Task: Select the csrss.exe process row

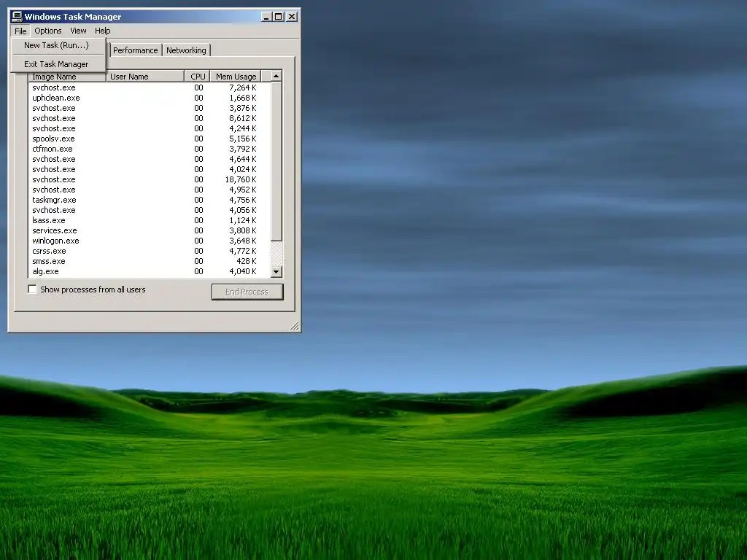Action: tap(149, 251)
